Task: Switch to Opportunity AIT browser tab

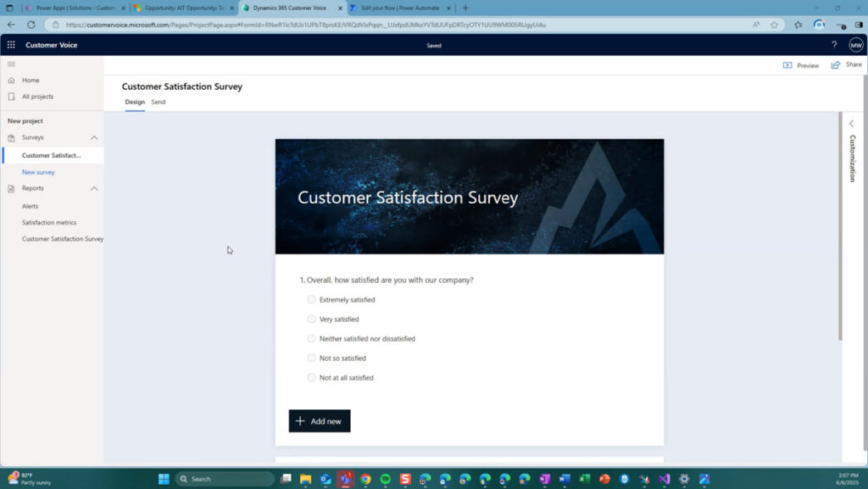Action: (184, 8)
